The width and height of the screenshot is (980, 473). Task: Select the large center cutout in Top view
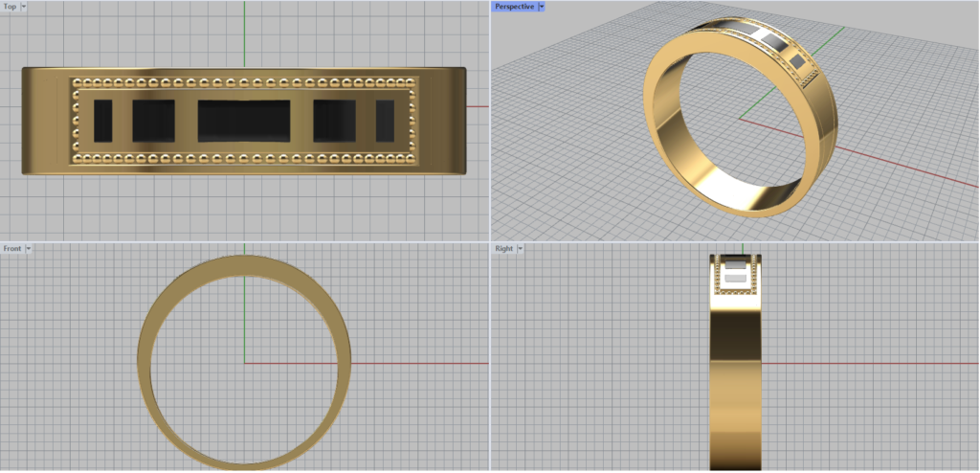pyautogui.click(x=244, y=121)
